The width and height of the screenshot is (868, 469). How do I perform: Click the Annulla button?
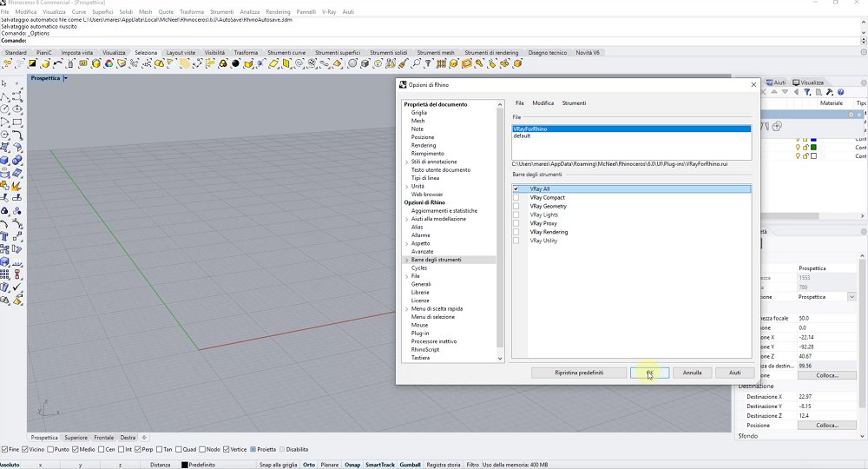[692, 373]
